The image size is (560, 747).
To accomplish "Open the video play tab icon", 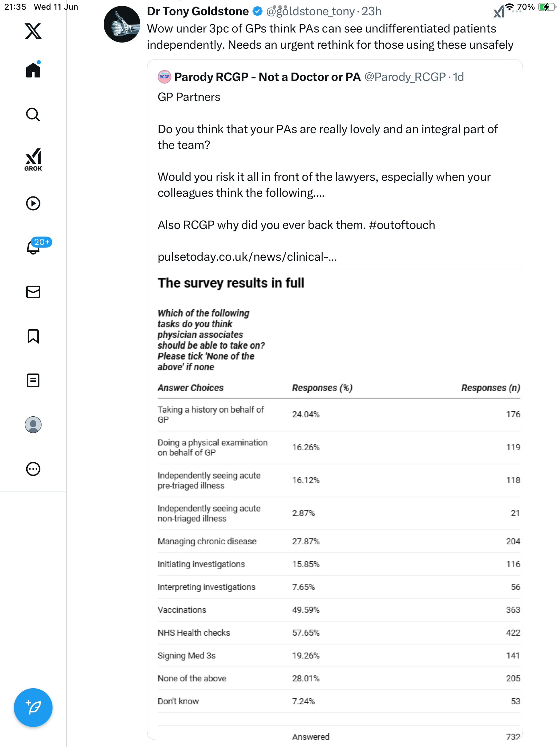I will point(33,203).
